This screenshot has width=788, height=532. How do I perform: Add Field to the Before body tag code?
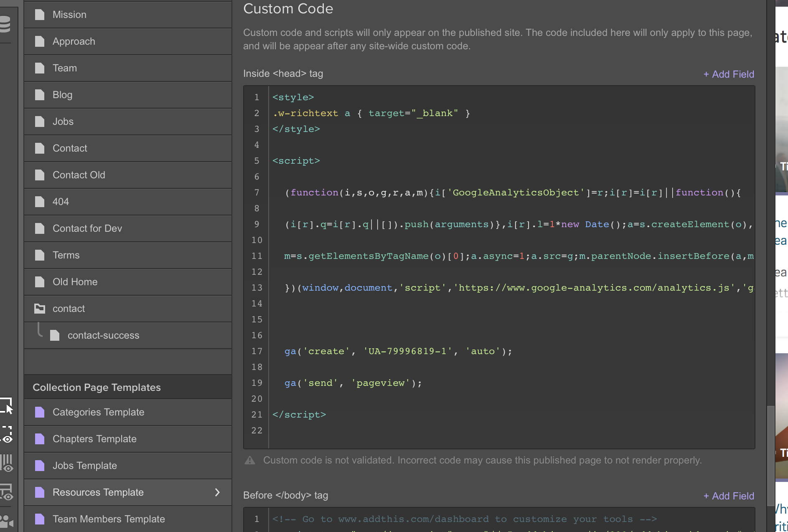(729, 496)
